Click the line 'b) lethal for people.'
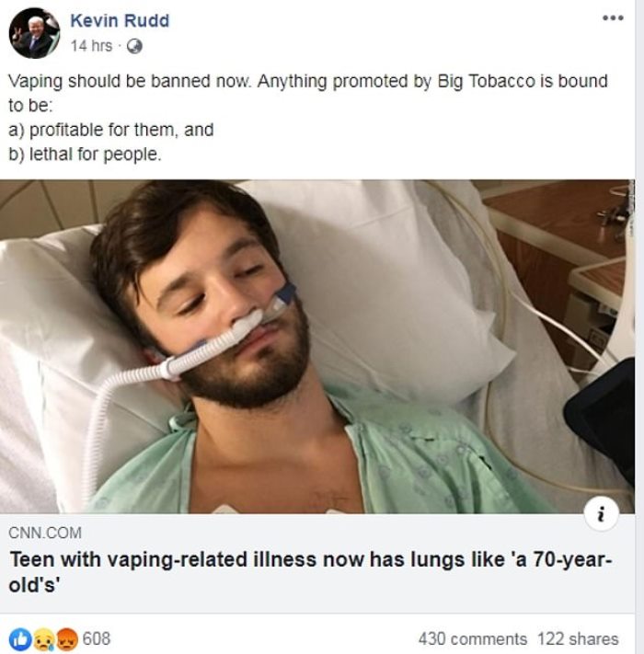 click(x=85, y=155)
